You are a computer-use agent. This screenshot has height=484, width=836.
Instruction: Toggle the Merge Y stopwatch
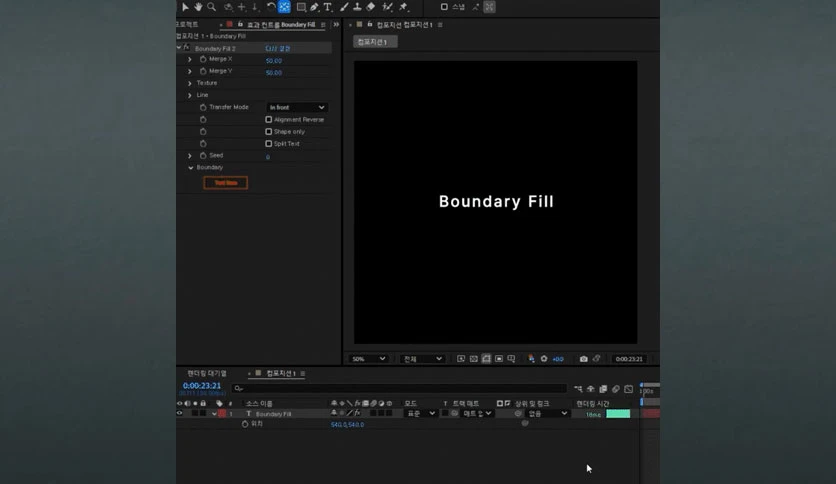pyautogui.click(x=203, y=71)
